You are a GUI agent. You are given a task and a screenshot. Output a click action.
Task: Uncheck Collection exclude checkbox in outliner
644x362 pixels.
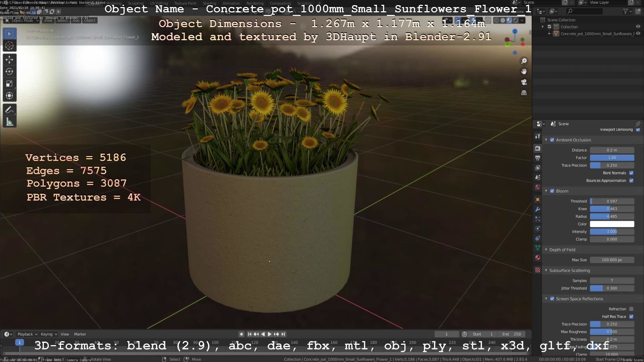[549, 27]
